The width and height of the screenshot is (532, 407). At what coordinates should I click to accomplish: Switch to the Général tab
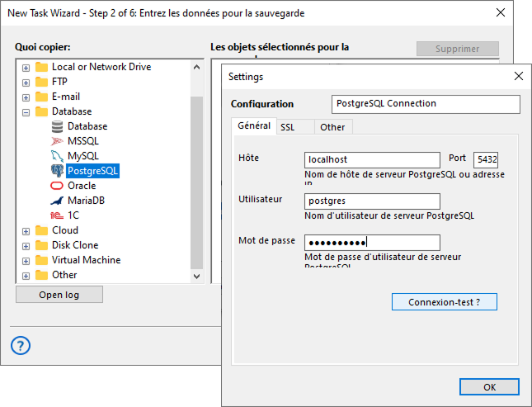point(254,126)
